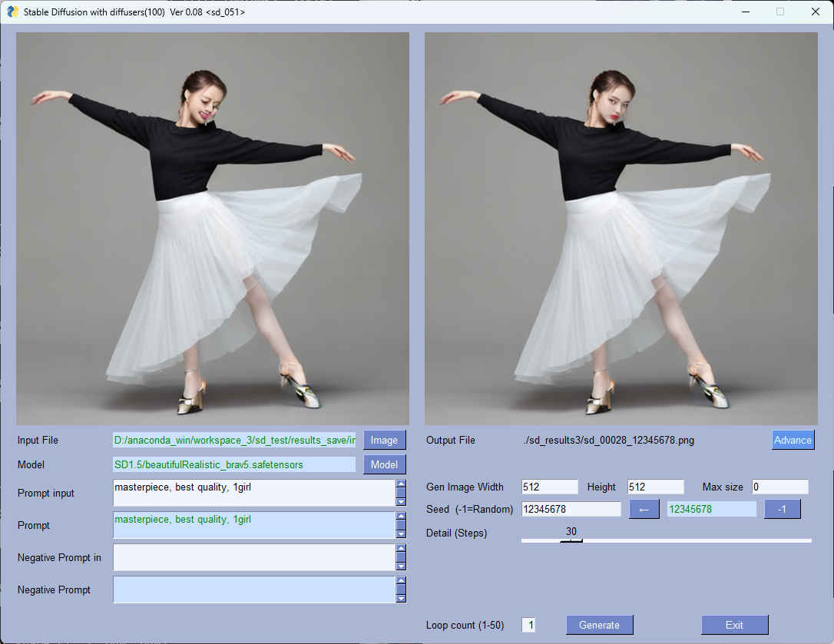Select the Height value field
834x644 pixels.
655,487
